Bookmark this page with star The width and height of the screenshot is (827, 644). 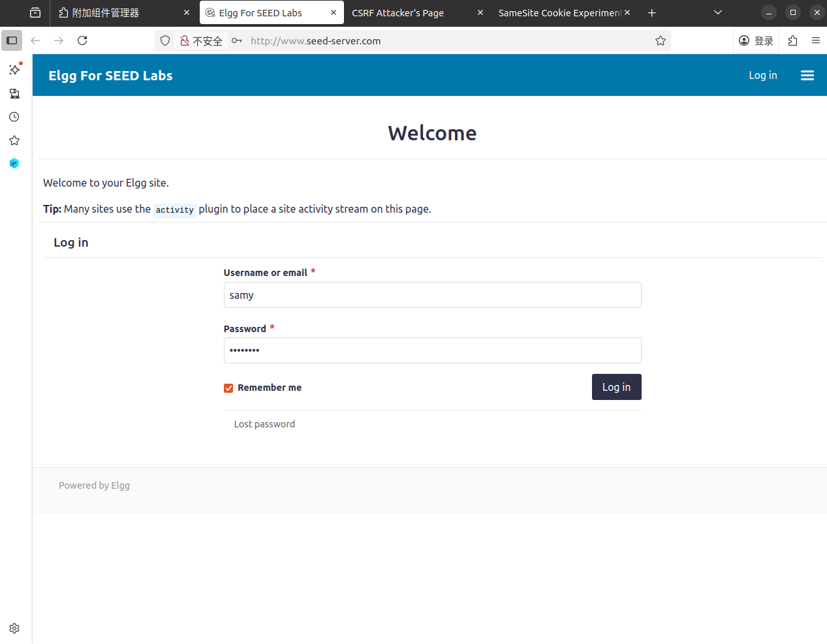tap(661, 40)
